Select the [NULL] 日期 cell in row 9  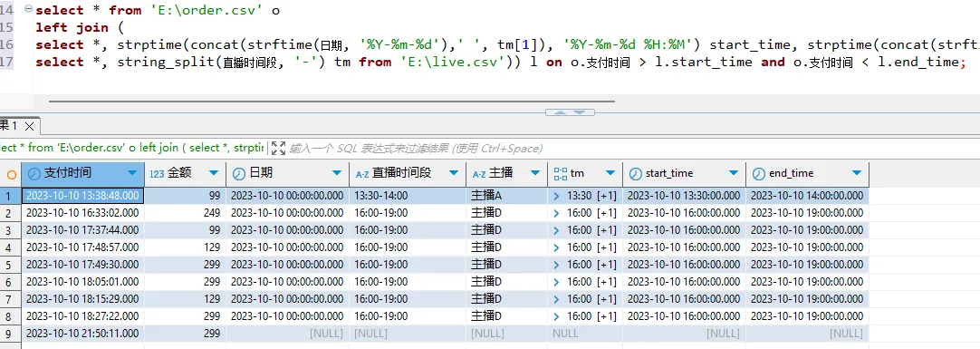click(288, 333)
